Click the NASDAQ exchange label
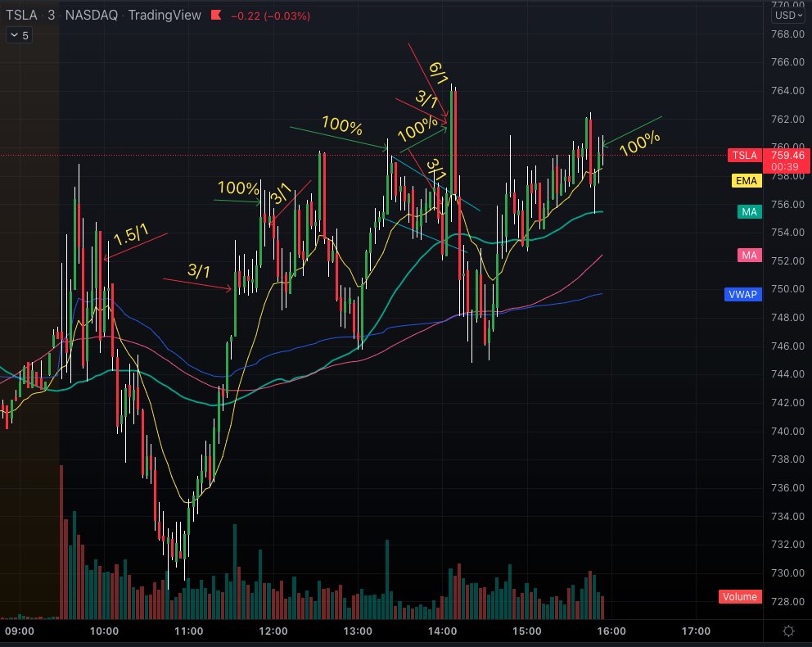 click(92, 15)
